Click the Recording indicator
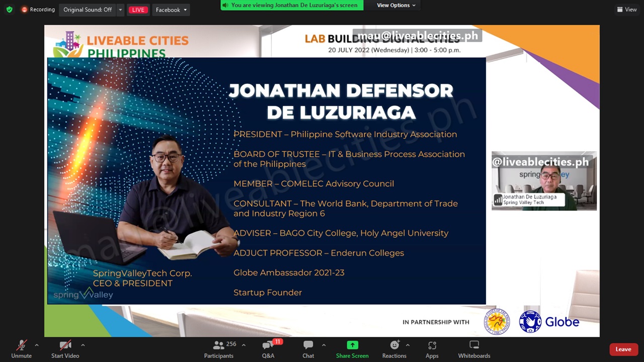Viewport: 644px width, 362px height. pyautogui.click(x=38, y=10)
